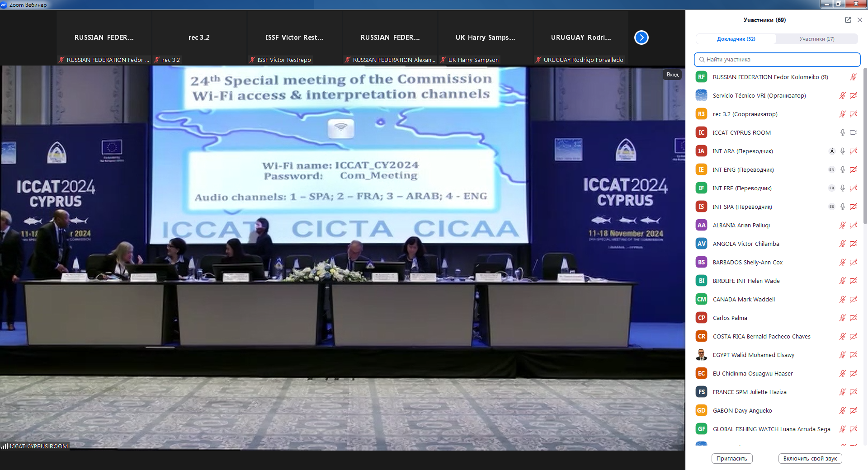Click muted mic icon for CANADA Mark Waddell
This screenshot has height=470, width=868.
pyautogui.click(x=842, y=299)
